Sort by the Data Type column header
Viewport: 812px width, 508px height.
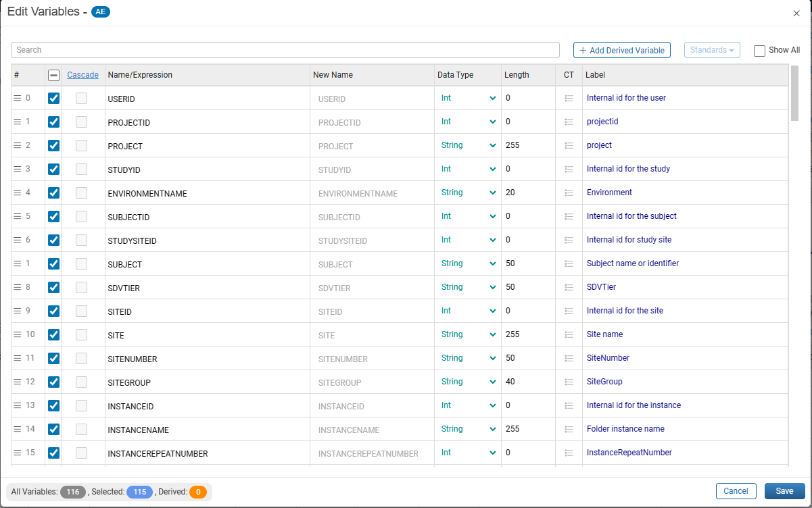pos(456,75)
